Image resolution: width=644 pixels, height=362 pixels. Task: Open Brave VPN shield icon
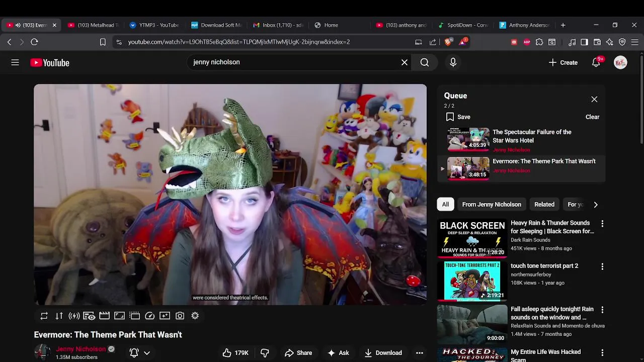(x=622, y=42)
